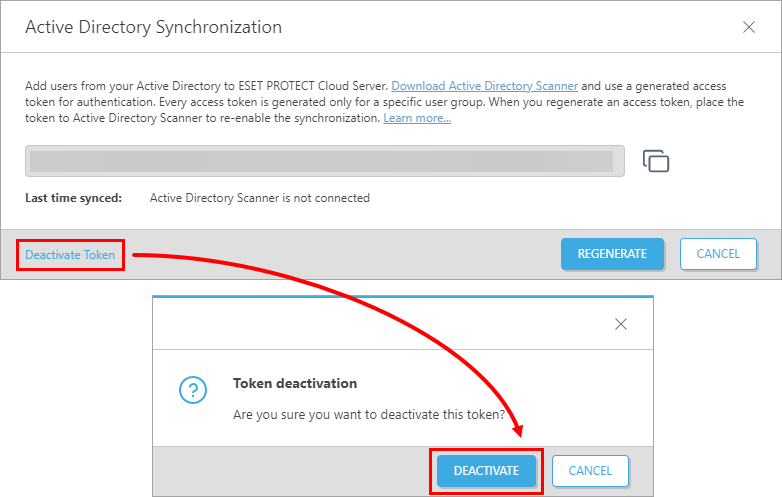Cancel the Active Directory Synchronization dialog
Screen dimensions: 782x497
point(718,254)
